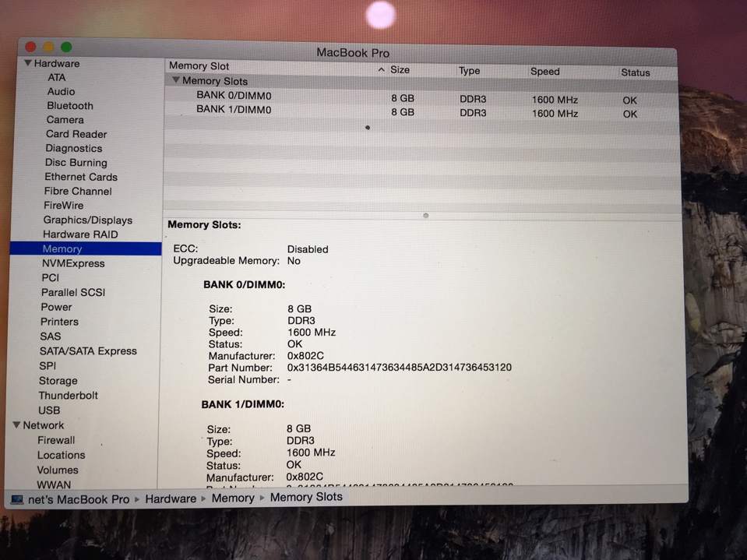This screenshot has width=747, height=560.
Task: Select NVMExpress in the sidebar
Action: click(x=73, y=264)
